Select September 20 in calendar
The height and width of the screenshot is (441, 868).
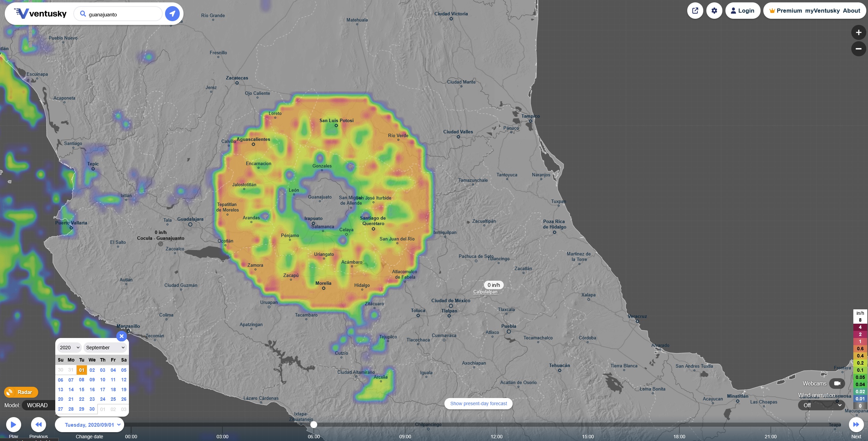pos(60,399)
